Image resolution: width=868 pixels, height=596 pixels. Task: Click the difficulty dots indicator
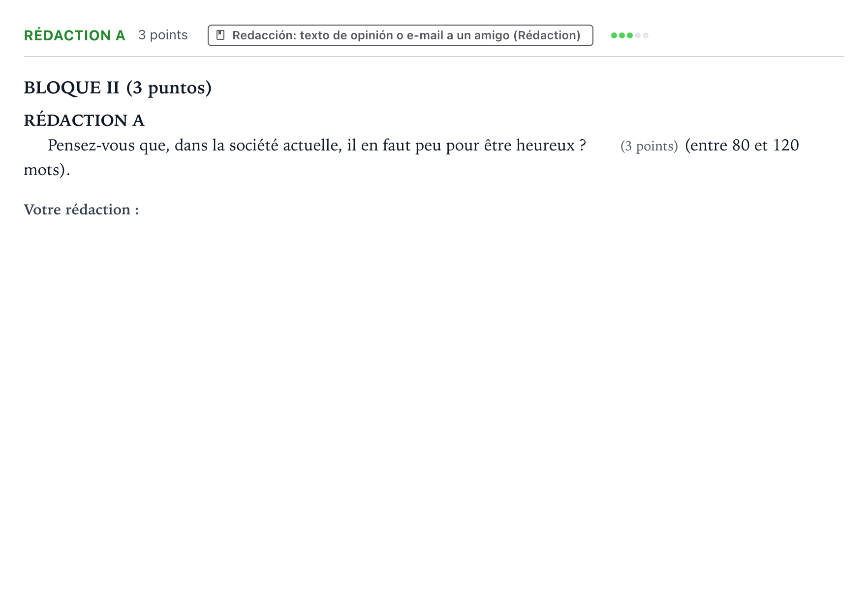pyautogui.click(x=629, y=35)
